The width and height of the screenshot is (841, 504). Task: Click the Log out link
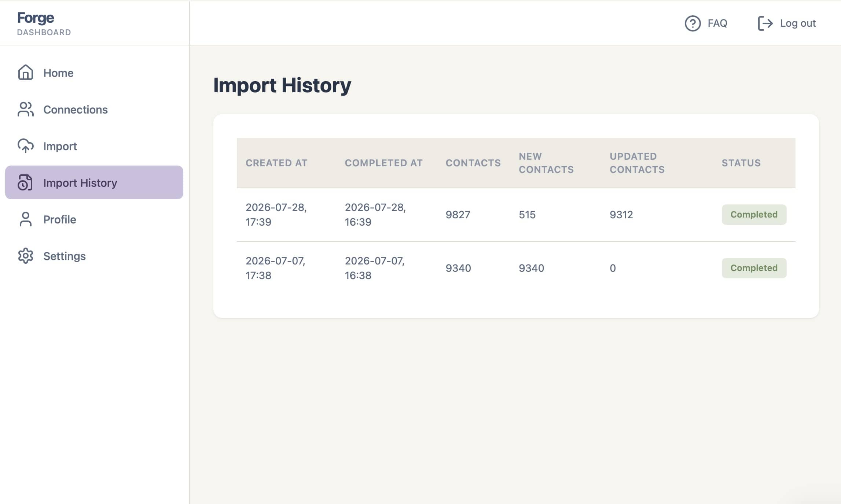[787, 23]
